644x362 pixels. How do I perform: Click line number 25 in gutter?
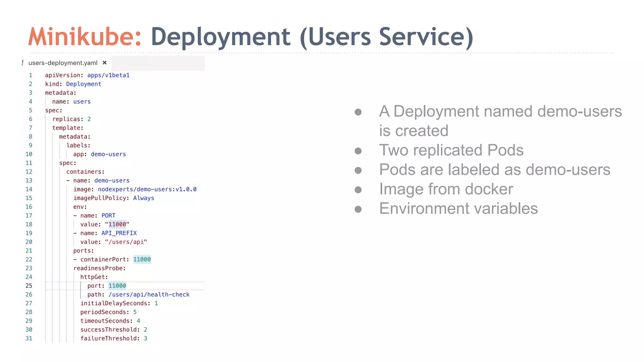pyautogui.click(x=29, y=286)
